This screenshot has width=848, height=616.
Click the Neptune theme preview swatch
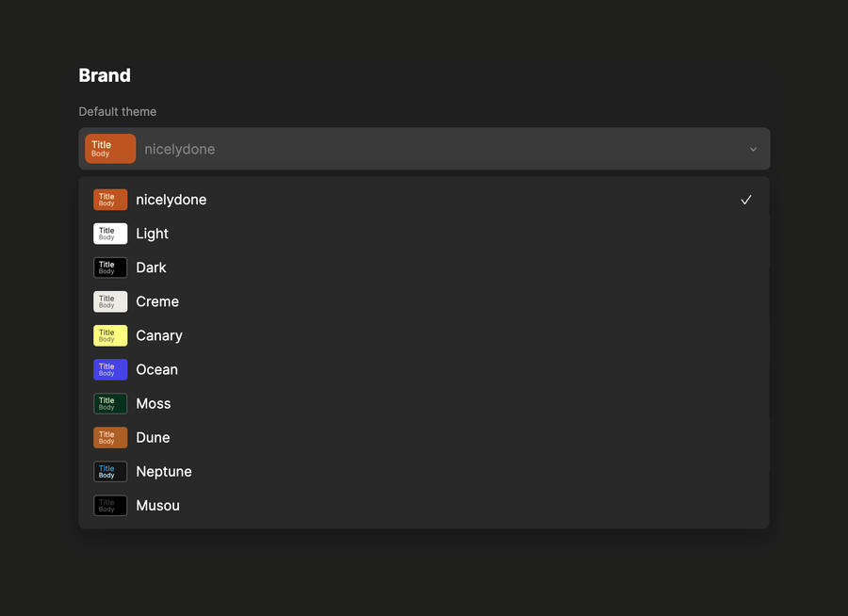109,471
